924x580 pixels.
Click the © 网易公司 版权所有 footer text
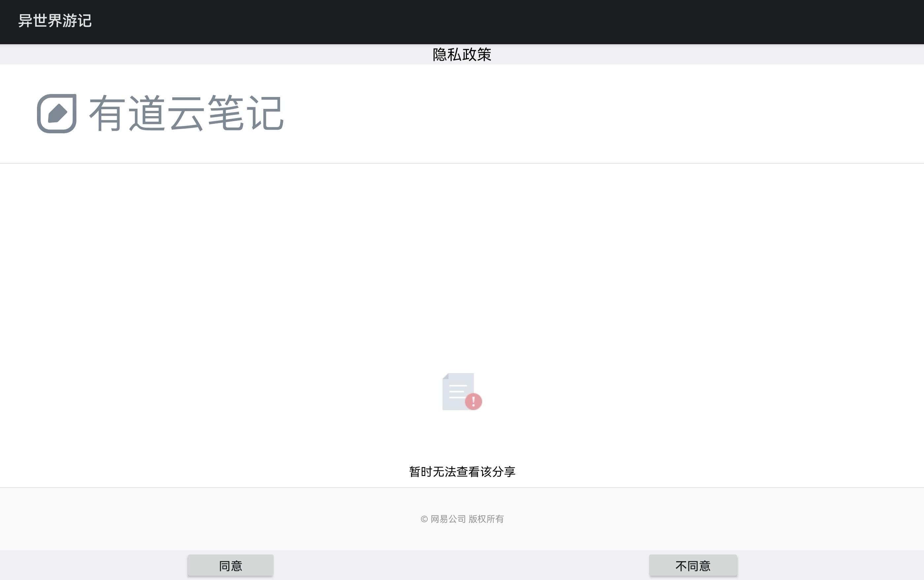tap(462, 519)
